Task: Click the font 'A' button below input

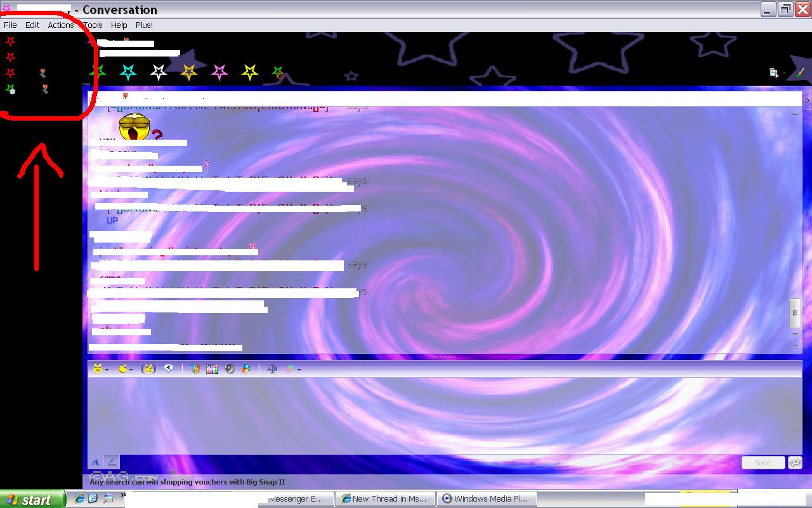Action: 96,462
